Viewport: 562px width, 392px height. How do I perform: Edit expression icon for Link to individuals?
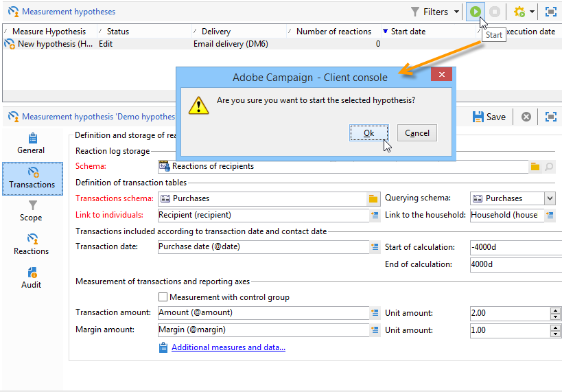tap(375, 215)
